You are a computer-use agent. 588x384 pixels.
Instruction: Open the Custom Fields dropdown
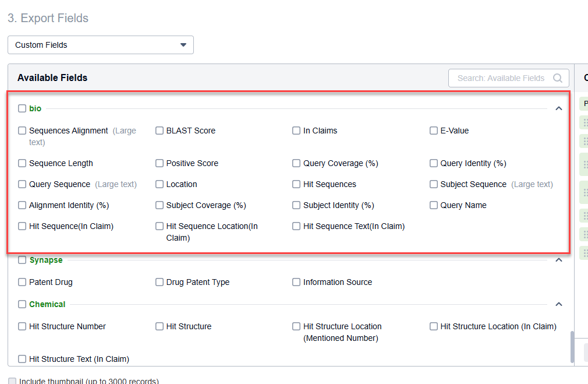tap(101, 45)
